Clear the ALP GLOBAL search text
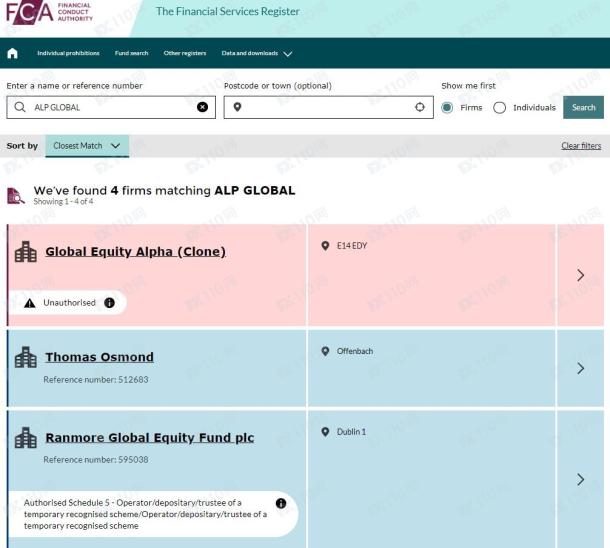Image resolution: width=610 pixels, height=548 pixels. [x=202, y=107]
